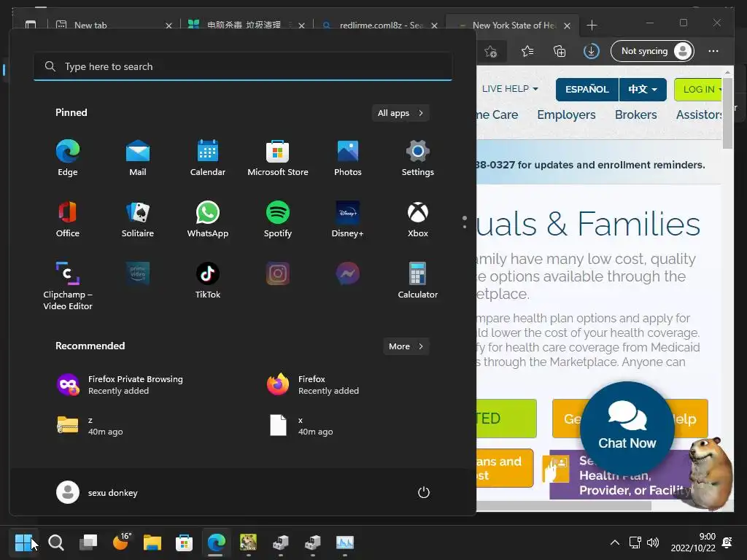Screen dimensions: 747x560
Task: Launch WhatsApp from pinned apps
Action: [208, 219]
